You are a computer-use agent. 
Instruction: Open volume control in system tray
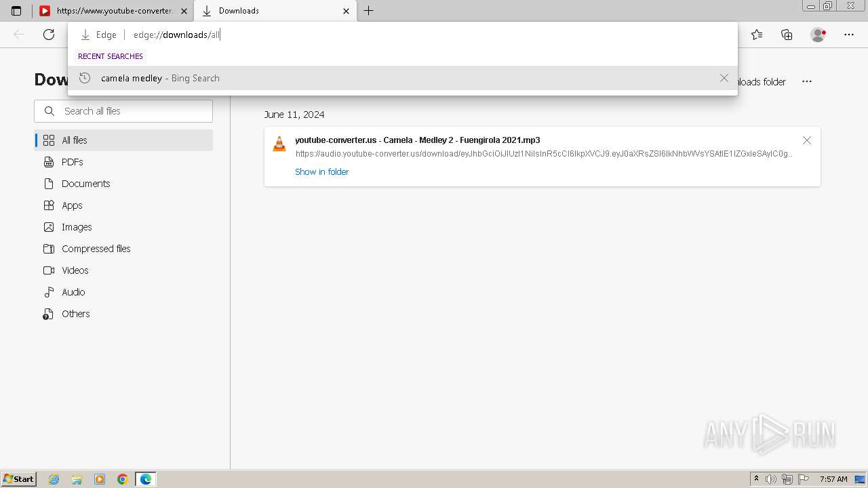[771, 479]
